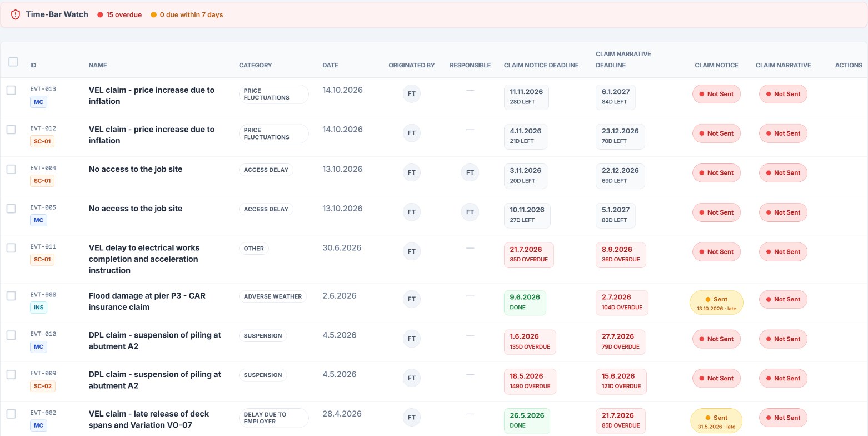Tick the select-all checkbox in the table header
Screen dimensions: 868x436
[13, 62]
